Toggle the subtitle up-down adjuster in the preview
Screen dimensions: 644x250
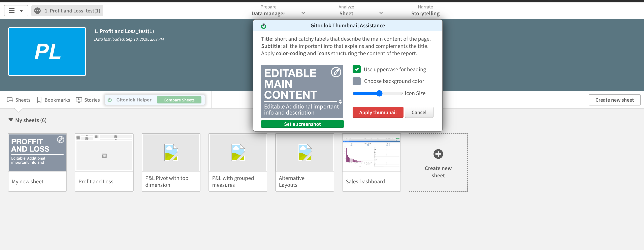click(340, 102)
